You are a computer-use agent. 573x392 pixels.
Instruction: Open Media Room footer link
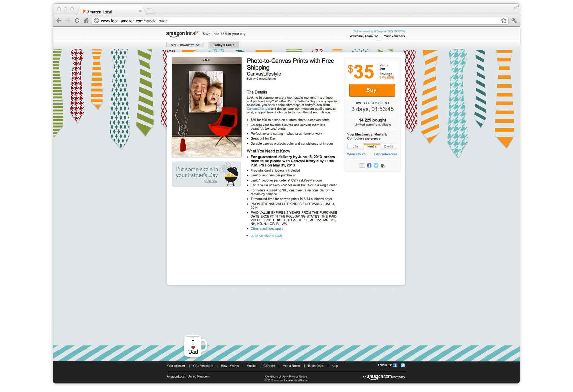point(291,366)
